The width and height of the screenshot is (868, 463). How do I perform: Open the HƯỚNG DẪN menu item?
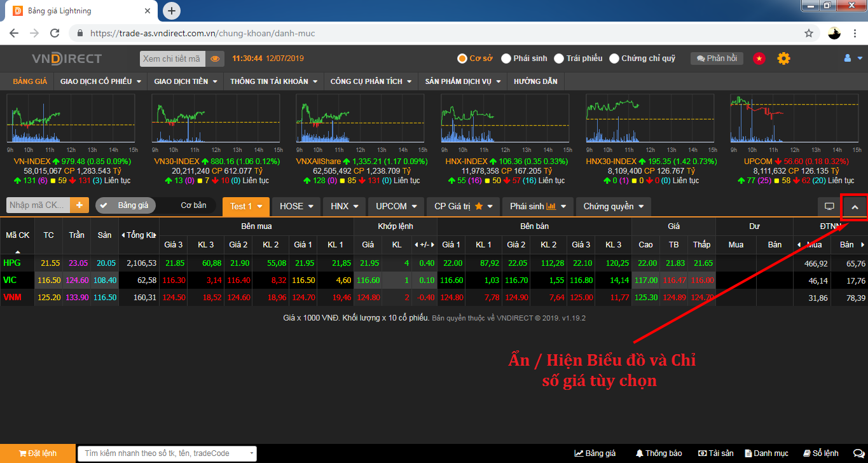pyautogui.click(x=535, y=81)
